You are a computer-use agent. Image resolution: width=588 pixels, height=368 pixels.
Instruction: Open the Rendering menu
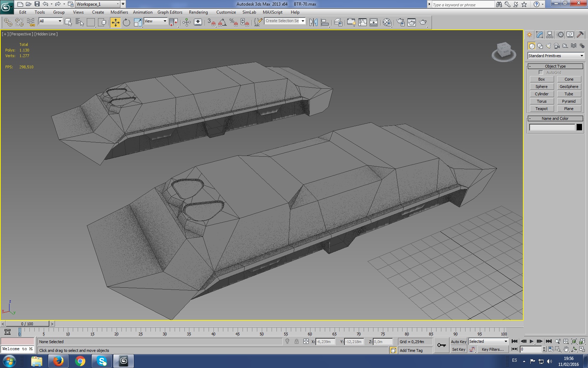(198, 12)
